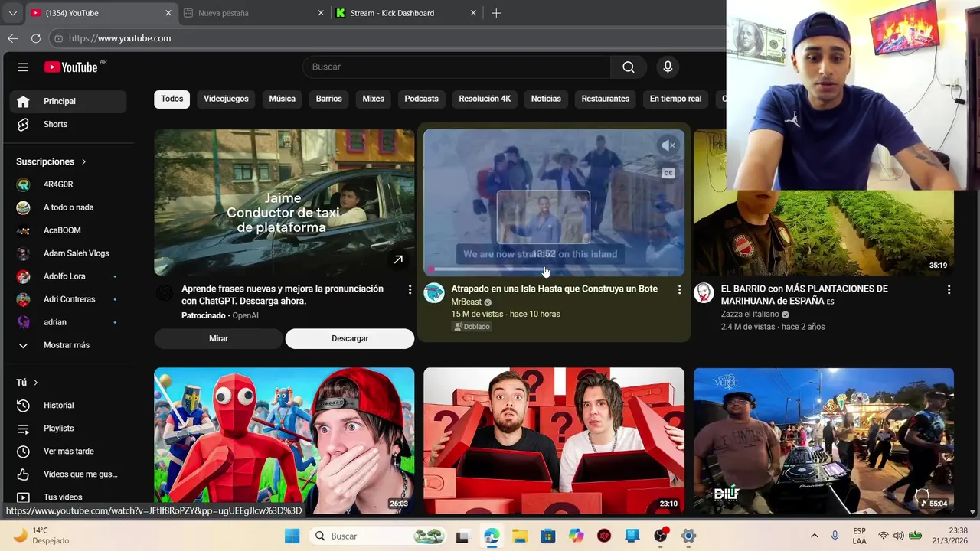Open Historial in the sidebar
Screen dimensions: 980x551
pyautogui.click(x=68, y=406)
